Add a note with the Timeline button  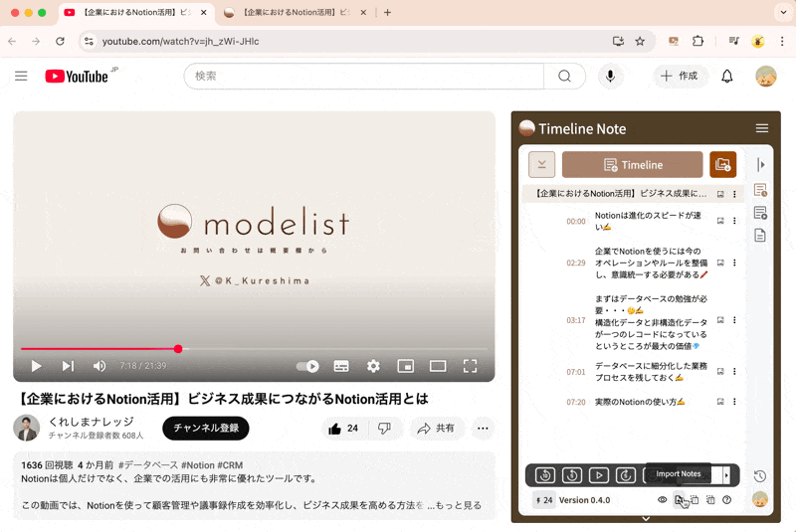click(633, 165)
